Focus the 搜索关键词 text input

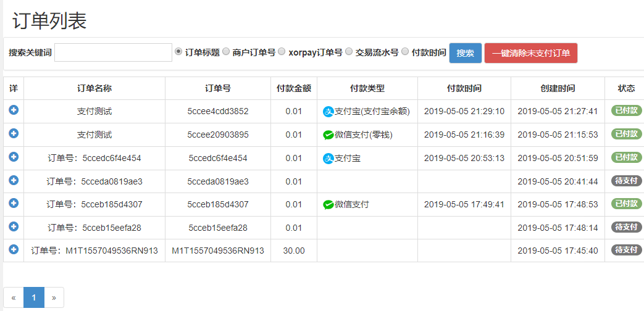113,52
